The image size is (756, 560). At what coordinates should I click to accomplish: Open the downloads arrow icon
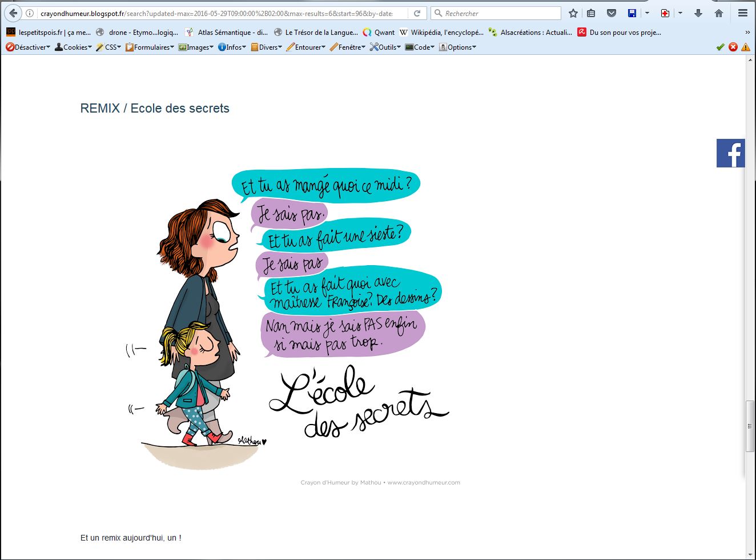point(698,13)
